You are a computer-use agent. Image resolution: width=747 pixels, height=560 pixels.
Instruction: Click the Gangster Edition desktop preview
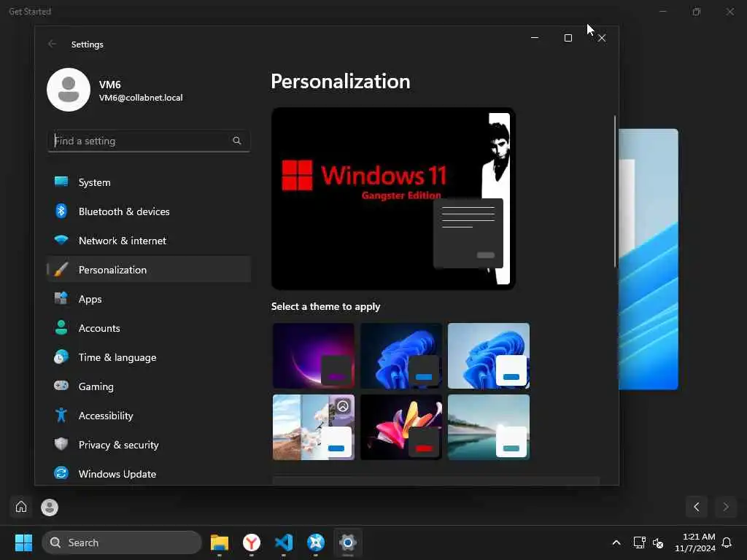click(x=393, y=198)
